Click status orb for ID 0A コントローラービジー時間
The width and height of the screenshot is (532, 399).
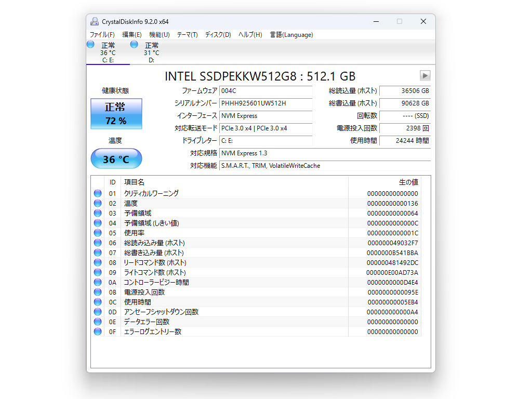98,282
